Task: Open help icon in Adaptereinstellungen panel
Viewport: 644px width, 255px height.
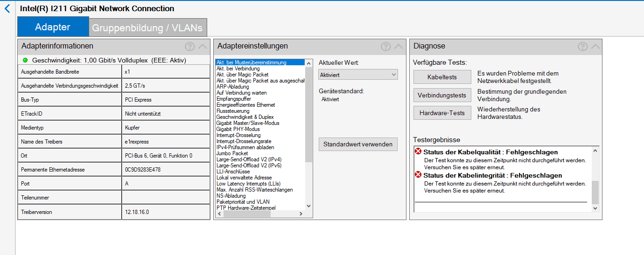Action: [x=385, y=46]
